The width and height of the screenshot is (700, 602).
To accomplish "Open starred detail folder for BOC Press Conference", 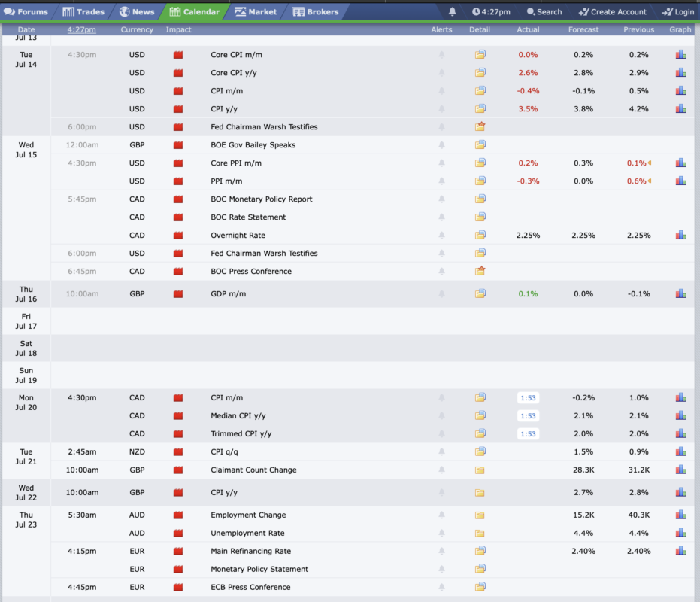I will point(480,271).
